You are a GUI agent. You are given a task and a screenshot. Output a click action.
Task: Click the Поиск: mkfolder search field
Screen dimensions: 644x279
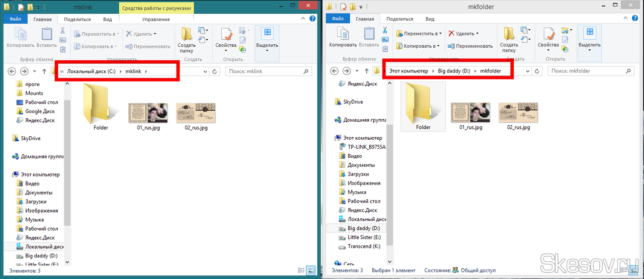coord(589,71)
